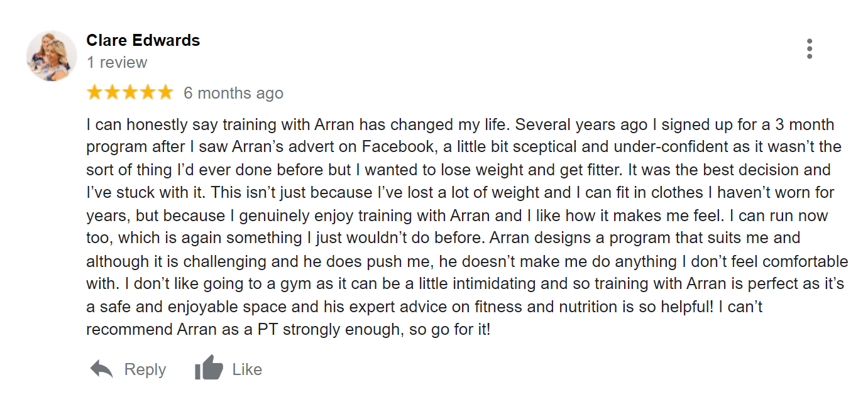The image size is (868, 419).
Task: Open Clare Edwards' profile photo
Action: (52, 55)
